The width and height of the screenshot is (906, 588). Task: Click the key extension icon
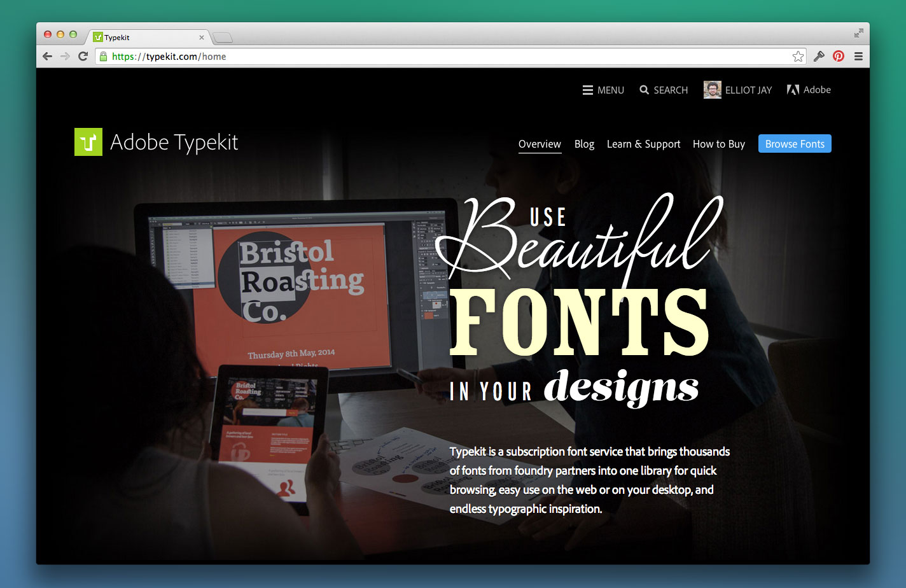(x=819, y=57)
